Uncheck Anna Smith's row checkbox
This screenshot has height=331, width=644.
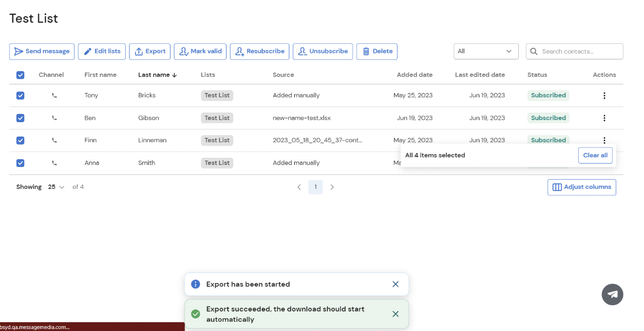pyautogui.click(x=20, y=163)
